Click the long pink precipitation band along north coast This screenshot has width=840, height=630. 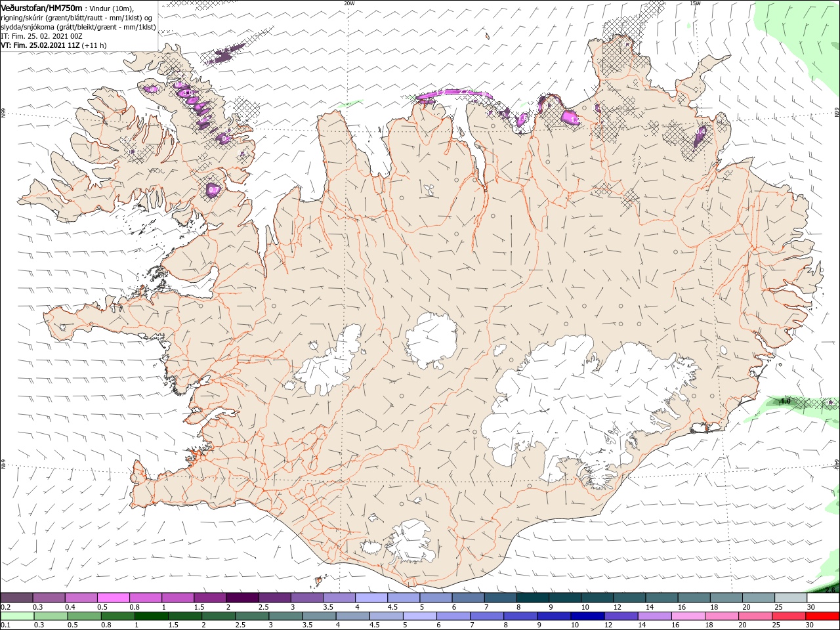pyautogui.click(x=454, y=96)
